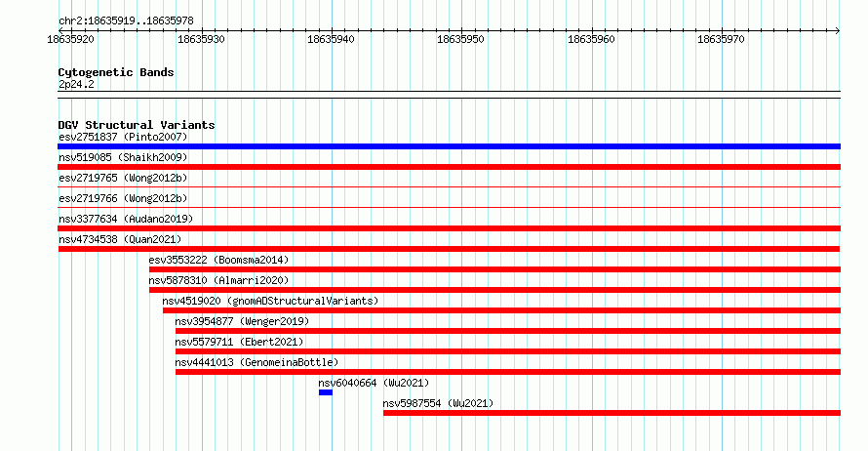
Task: Click the thin red line under esv2719766
Action: click(x=449, y=208)
